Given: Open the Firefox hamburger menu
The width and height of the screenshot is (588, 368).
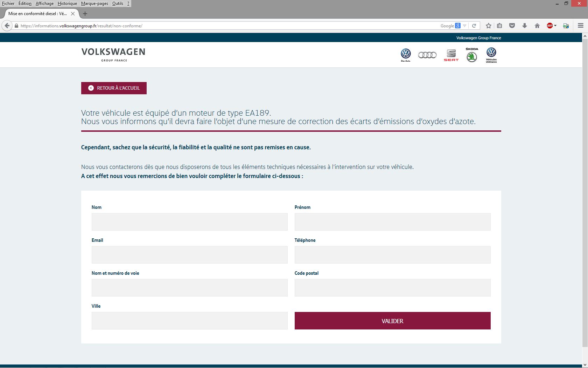Looking at the screenshot, I should [x=581, y=26].
